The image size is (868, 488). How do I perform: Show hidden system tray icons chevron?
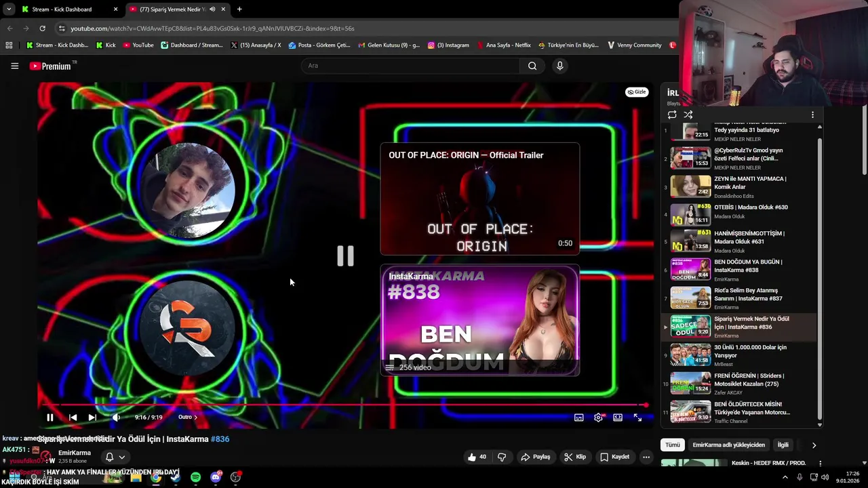click(x=785, y=477)
